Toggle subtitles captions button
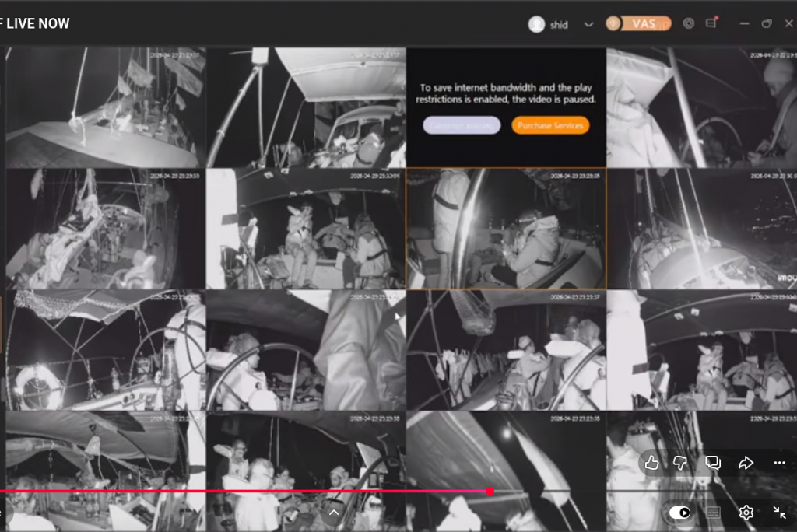This screenshot has width=797, height=532. (x=712, y=513)
